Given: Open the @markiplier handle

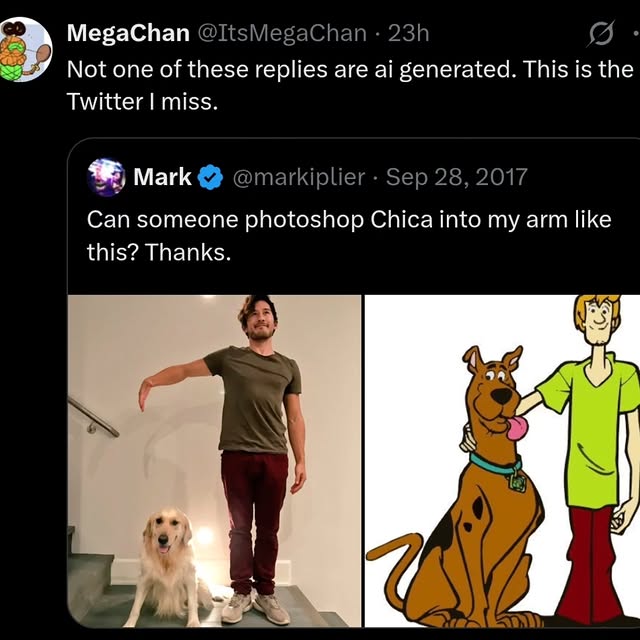Looking at the screenshot, I should [x=298, y=178].
